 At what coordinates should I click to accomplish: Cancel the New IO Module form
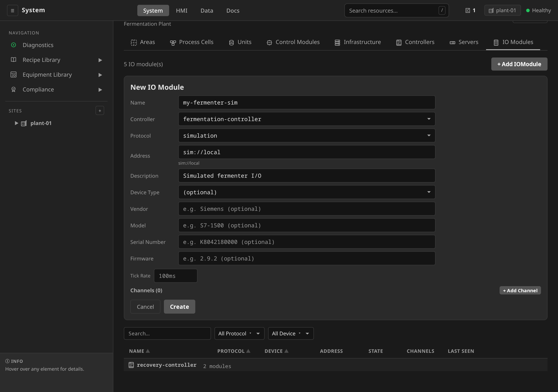pos(145,307)
